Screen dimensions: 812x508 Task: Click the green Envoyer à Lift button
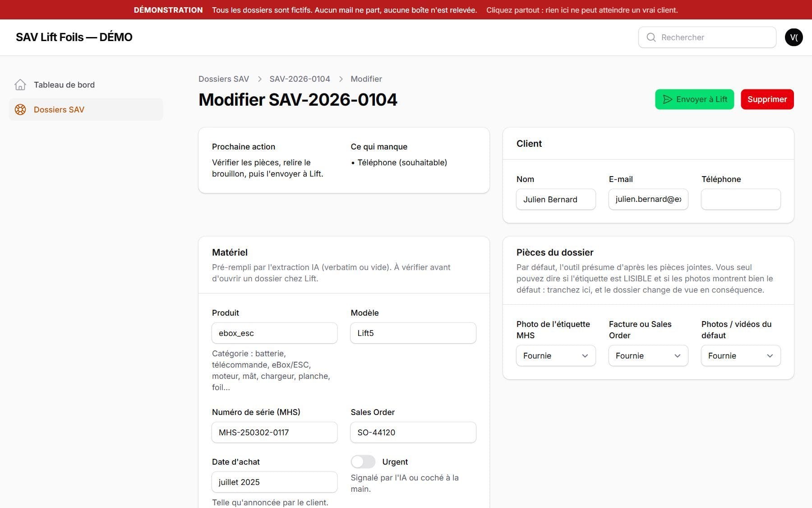(x=694, y=99)
